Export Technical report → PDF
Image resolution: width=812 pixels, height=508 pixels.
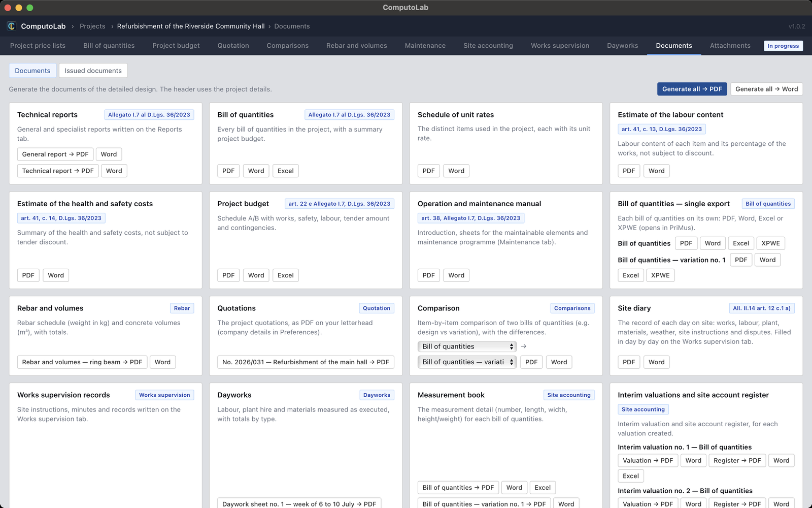(x=58, y=171)
